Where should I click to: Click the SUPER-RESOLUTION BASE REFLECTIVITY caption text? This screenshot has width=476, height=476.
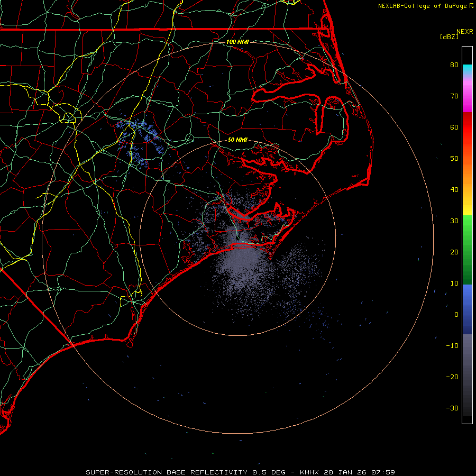point(167,472)
